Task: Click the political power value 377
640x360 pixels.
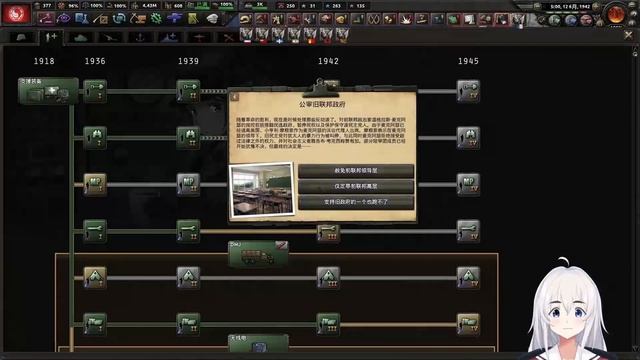Action: [x=47, y=6]
